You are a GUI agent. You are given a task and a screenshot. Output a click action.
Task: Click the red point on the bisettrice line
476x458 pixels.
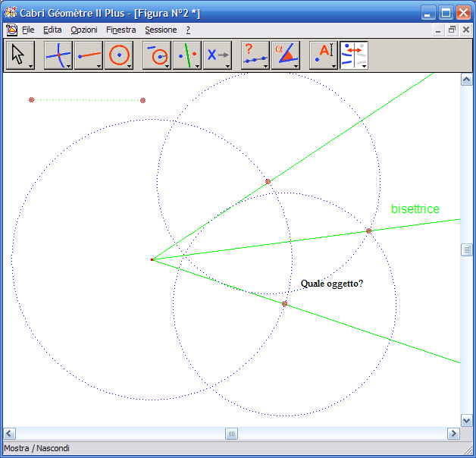click(368, 231)
